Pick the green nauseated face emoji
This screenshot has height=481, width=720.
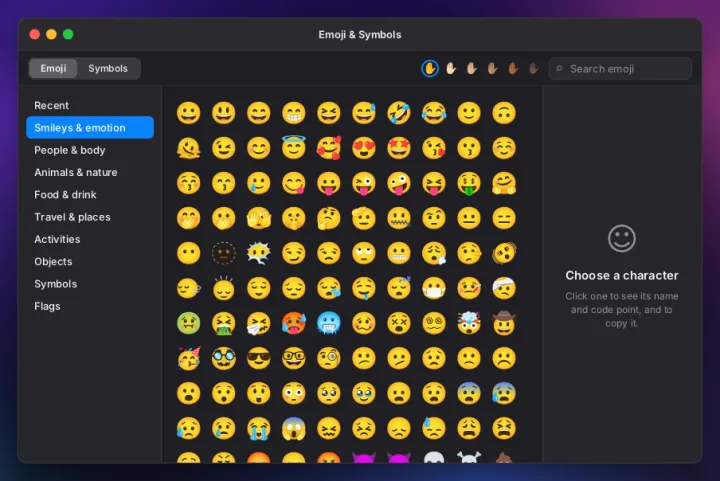point(188,323)
